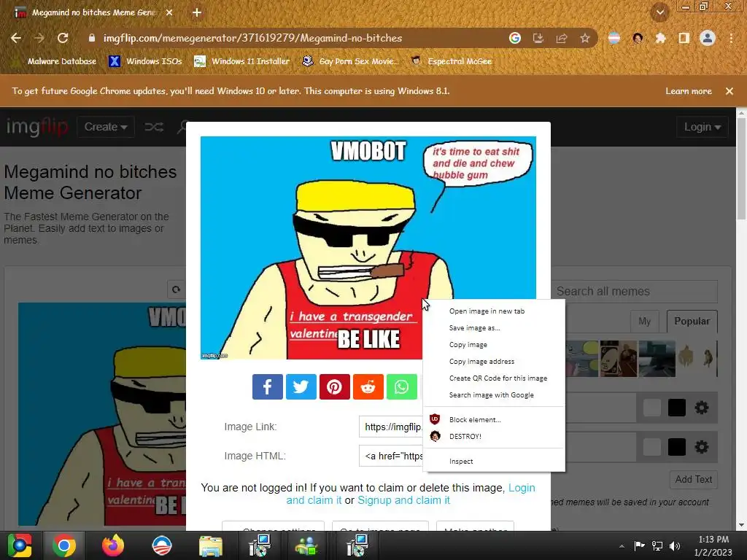The height and width of the screenshot is (560, 747).
Task: Click the volume icon in system tray
Action: tap(675, 545)
